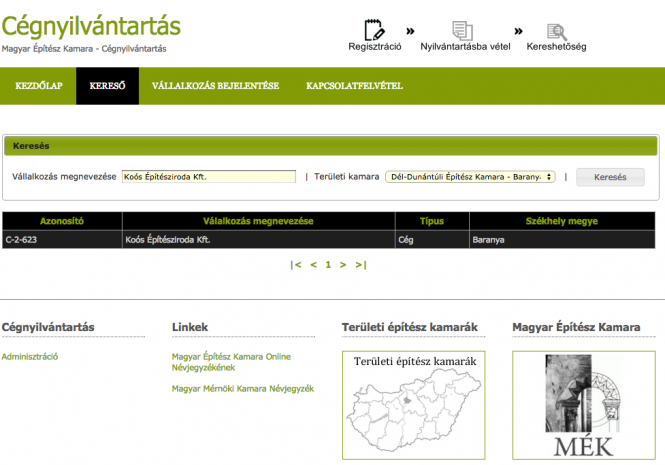Click the Területi építész kamarák map image
The width and height of the screenshot is (665, 465).
(x=414, y=405)
